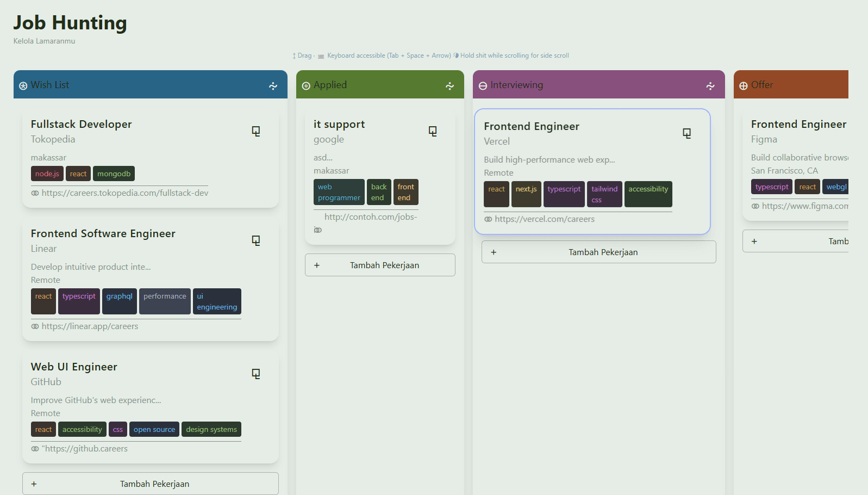The image size is (868, 495).
Task: Click link icon below contoh.com jobs URL
Action: [318, 230]
